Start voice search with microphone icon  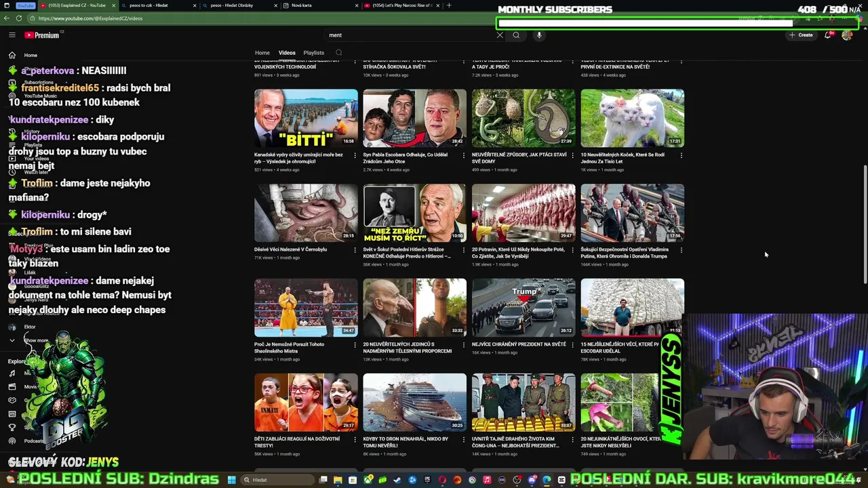[x=539, y=35]
